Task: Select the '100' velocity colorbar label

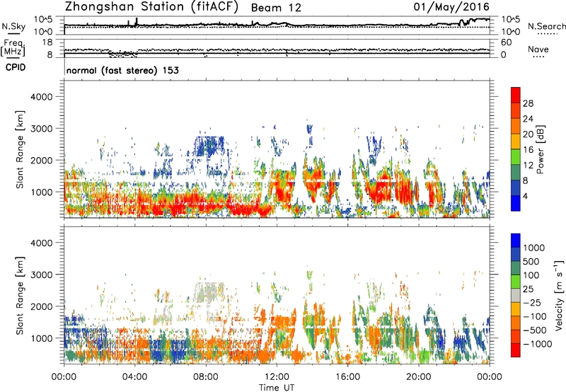Action: click(531, 275)
